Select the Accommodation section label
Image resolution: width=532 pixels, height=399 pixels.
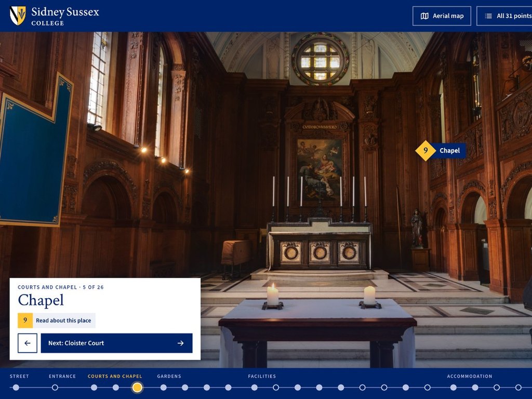pyautogui.click(x=470, y=376)
